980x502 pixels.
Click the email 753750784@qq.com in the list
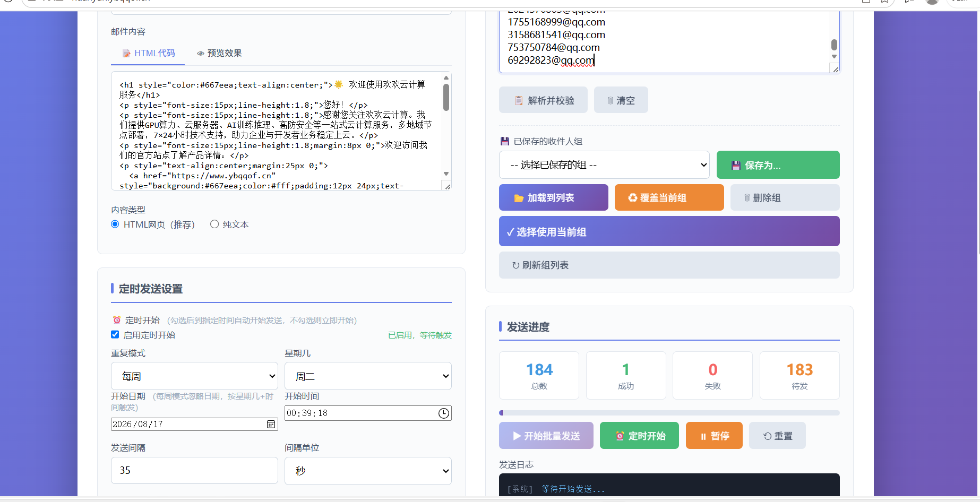[x=554, y=47]
